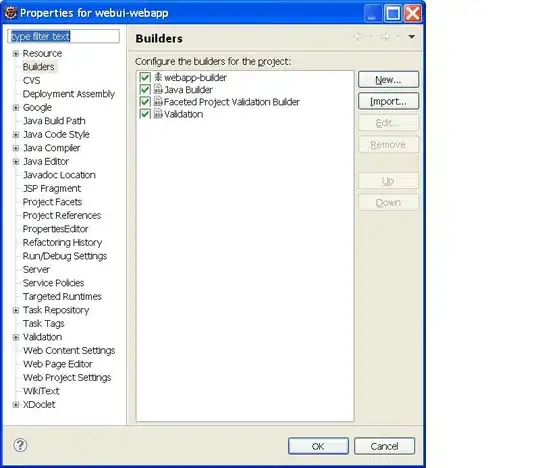Dismiss dialog with Cancel button

(x=384, y=446)
